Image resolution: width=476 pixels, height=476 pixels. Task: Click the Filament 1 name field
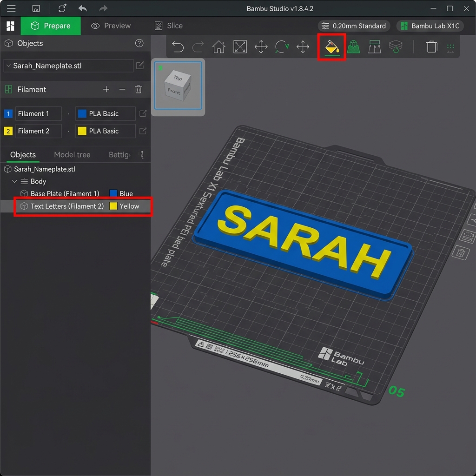point(39,113)
